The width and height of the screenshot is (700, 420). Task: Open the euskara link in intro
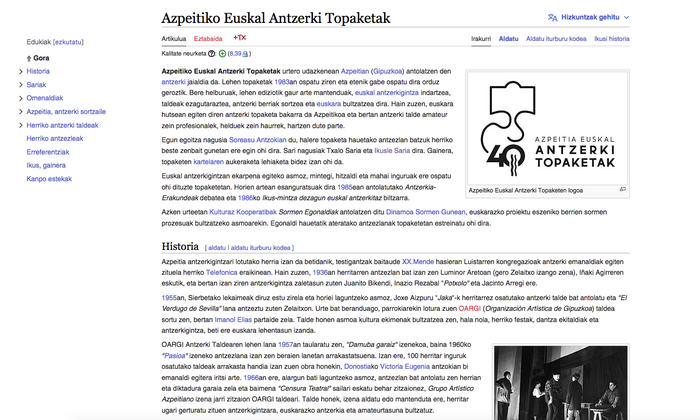329,104
